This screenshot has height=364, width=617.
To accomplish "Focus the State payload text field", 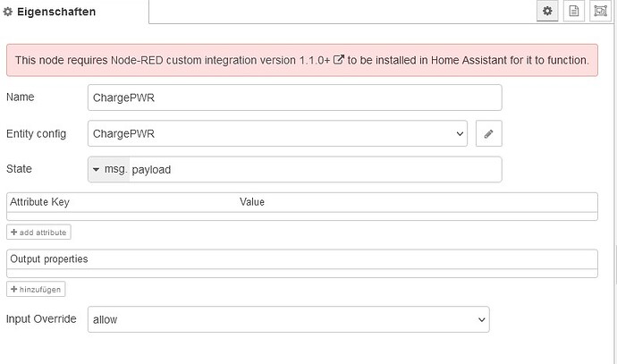I will click(x=316, y=170).
